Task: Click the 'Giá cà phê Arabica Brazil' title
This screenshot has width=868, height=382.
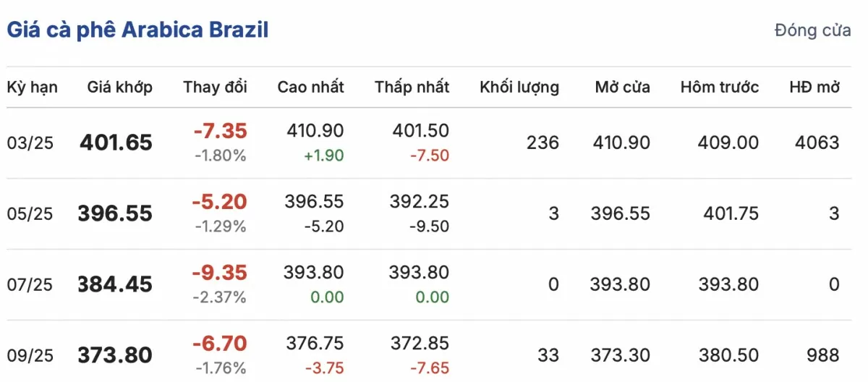Action: click(137, 30)
